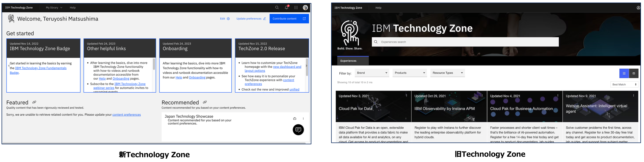Viewport: 644px width, 162px height.
Task: Click the Contribute content button
Action: point(289,19)
